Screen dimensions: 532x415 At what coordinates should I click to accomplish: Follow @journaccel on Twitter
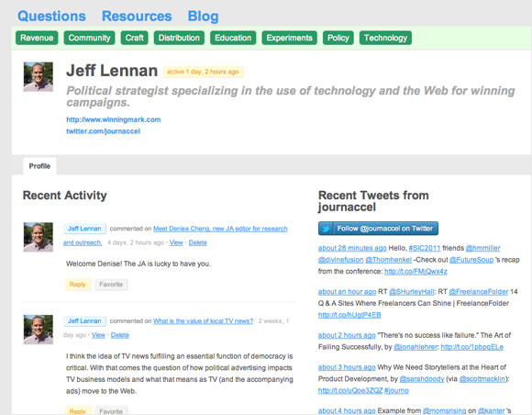(x=378, y=229)
